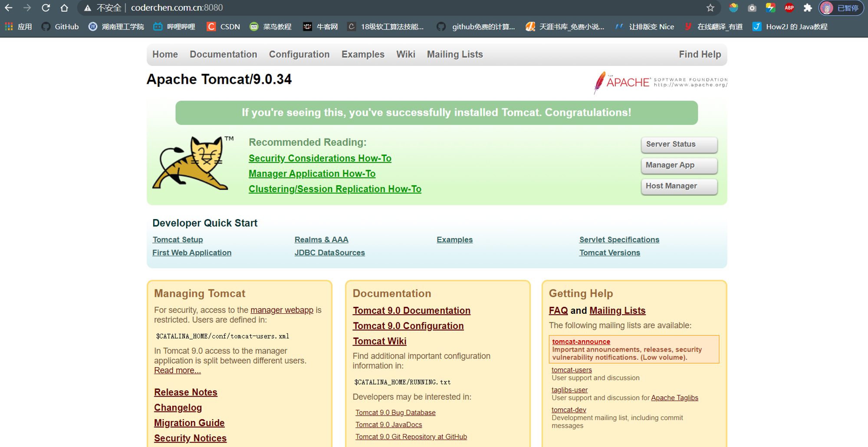
Task: Click the profile avatar showing 已暂停
Action: 841,8
